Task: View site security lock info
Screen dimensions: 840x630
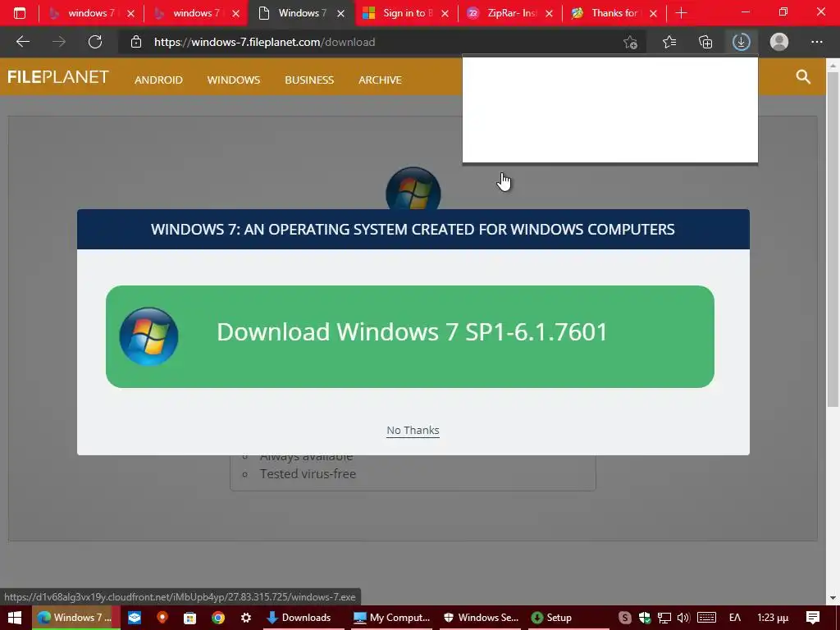Action: [136, 42]
